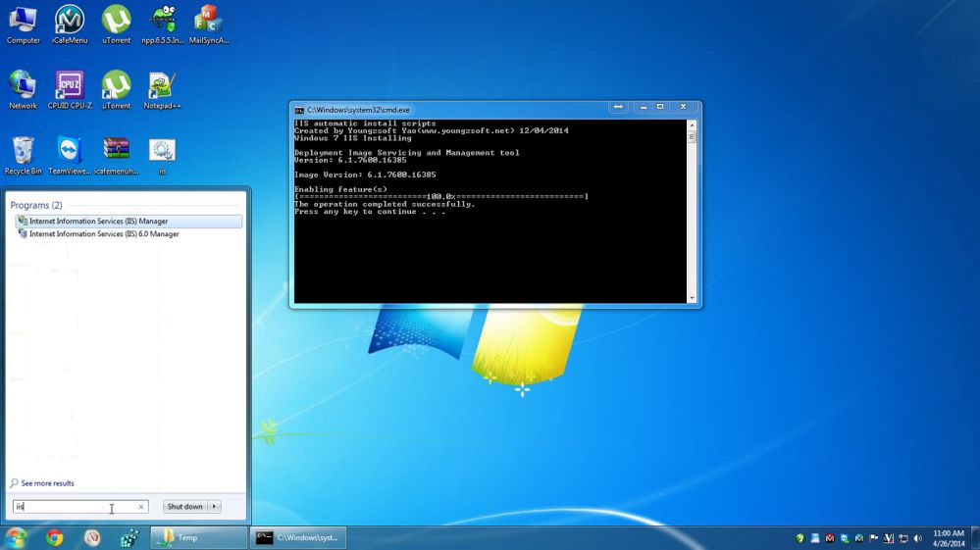Open Internet Information Services (IIS) 6.0 Manager result
The height and width of the screenshot is (550, 980).
129,234
